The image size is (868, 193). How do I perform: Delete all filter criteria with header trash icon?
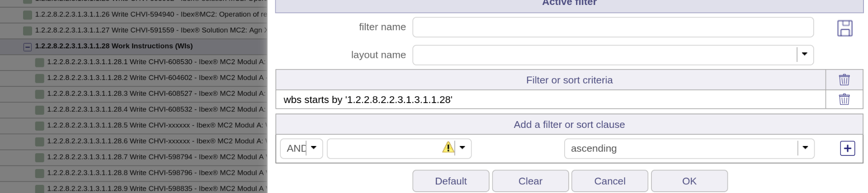[x=844, y=80]
